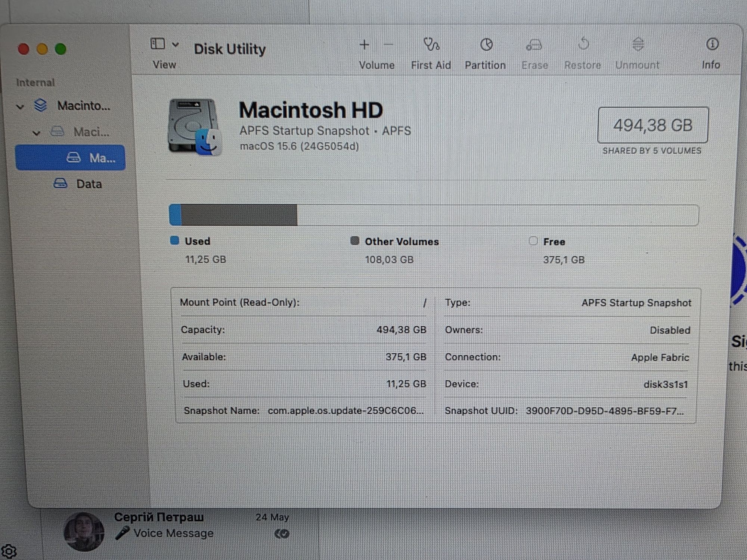Click the Erase drive icon
The width and height of the screenshot is (747, 560).
tap(534, 45)
